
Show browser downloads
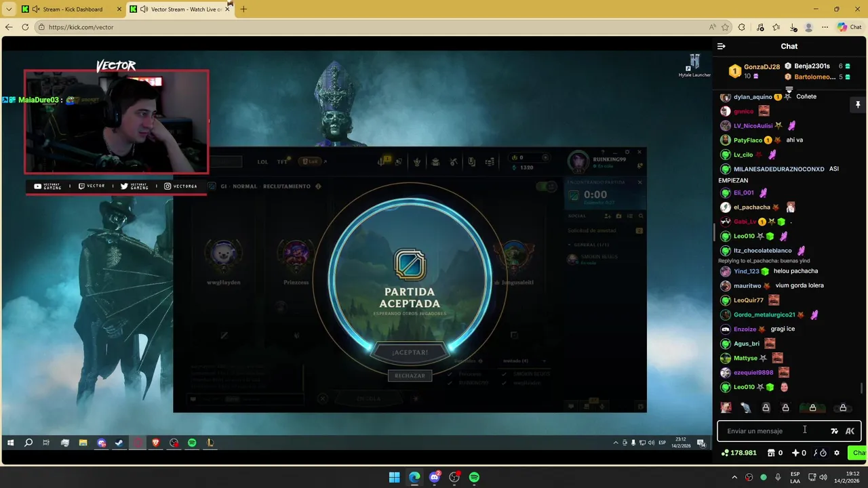pyautogui.click(x=793, y=27)
